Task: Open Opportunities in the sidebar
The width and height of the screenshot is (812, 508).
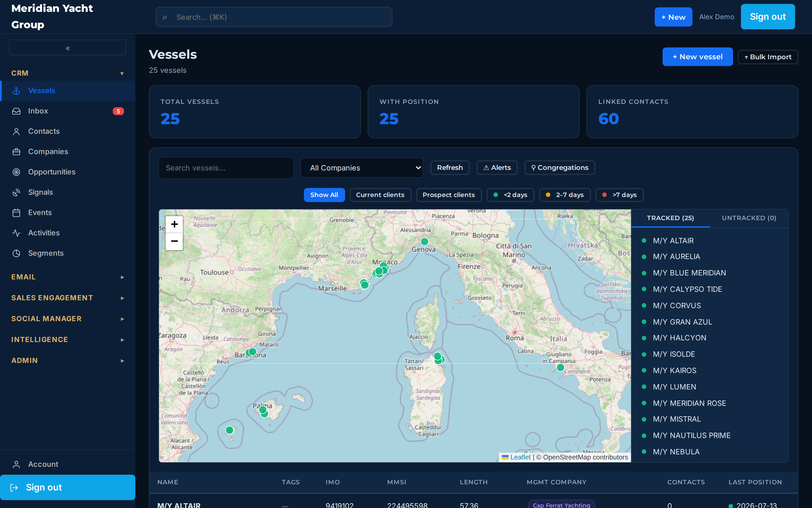Action: pos(67,172)
